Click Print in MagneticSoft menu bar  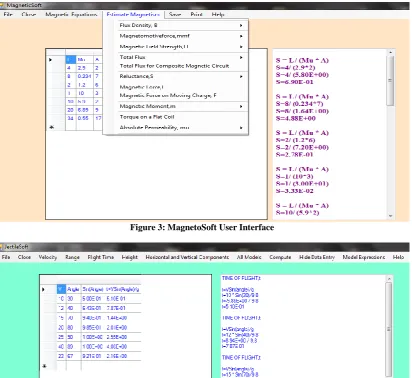point(196,14)
